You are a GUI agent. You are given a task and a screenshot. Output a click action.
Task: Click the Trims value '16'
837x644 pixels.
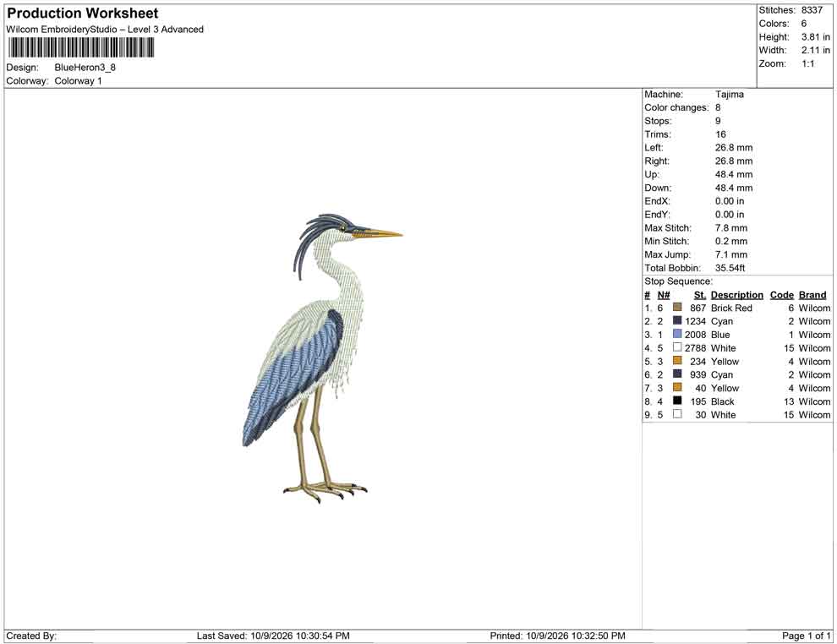click(x=720, y=134)
